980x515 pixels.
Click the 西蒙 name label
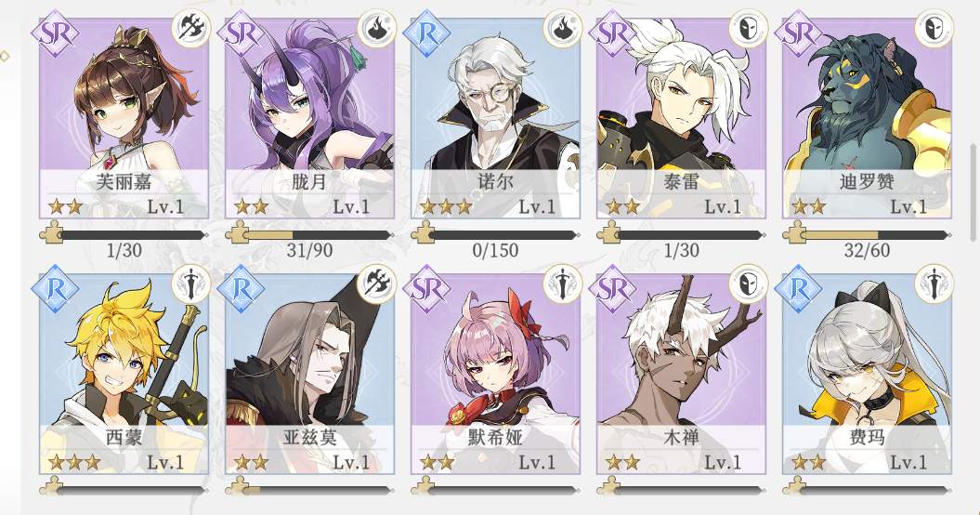124,437
